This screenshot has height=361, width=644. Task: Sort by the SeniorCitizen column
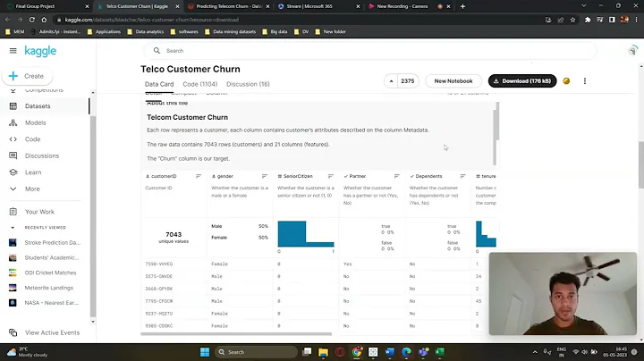331,176
